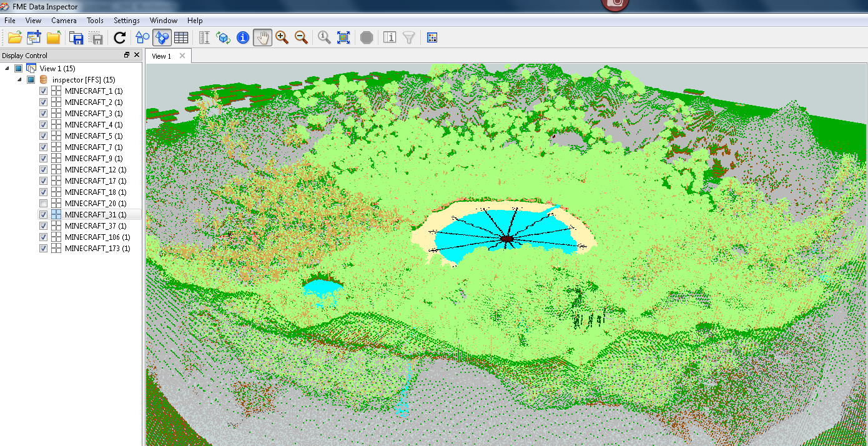This screenshot has width=868, height=446.
Task: Switch to 2D view mode icon
Action: [142, 37]
